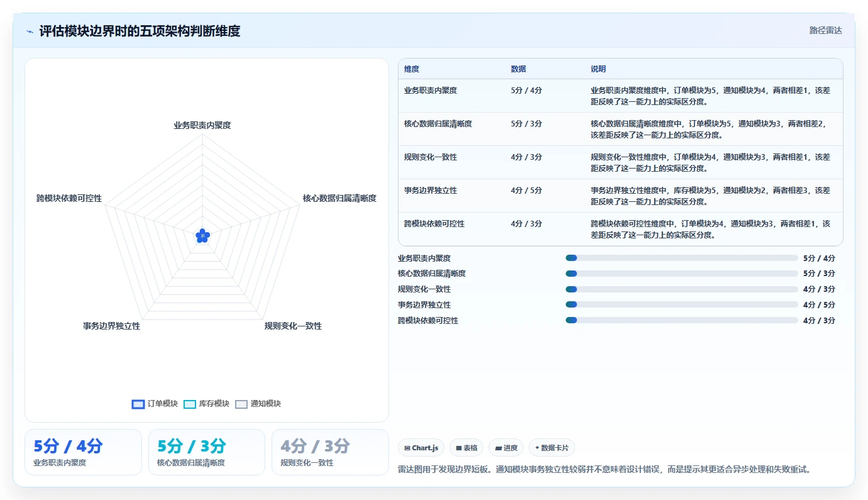Click 5分 / 4分 value beside the first progress bar
The width and height of the screenshot is (868, 500).
click(x=819, y=258)
